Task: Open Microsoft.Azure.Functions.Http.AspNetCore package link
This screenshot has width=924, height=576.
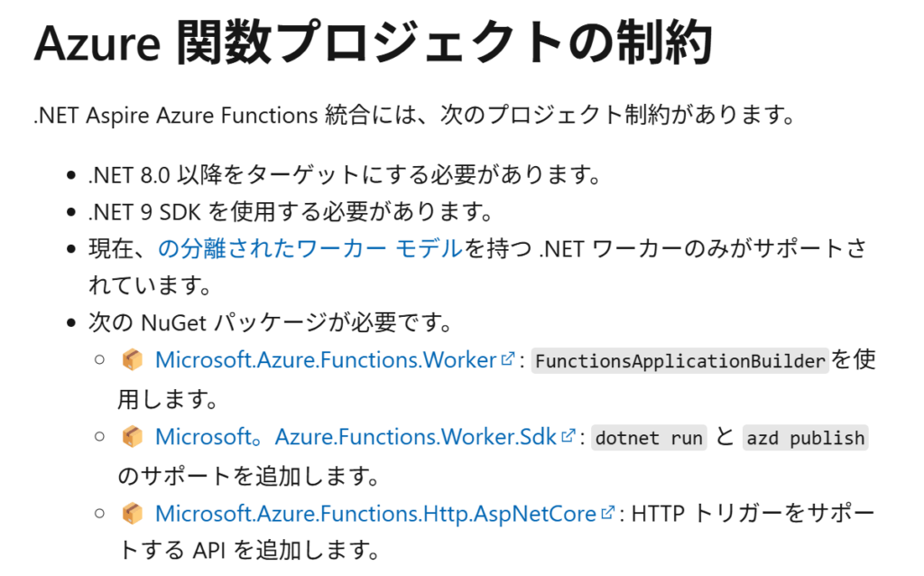Action: [x=376, y=514]
